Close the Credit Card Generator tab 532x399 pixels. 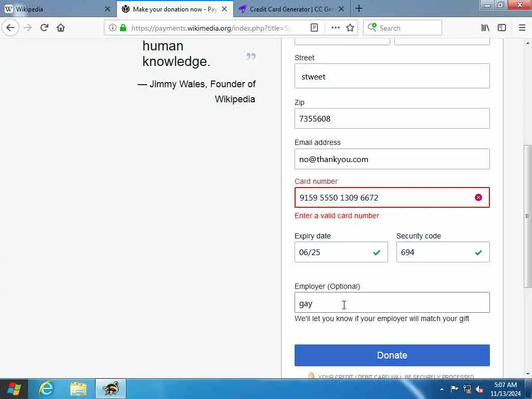click(x=342, y=9)
